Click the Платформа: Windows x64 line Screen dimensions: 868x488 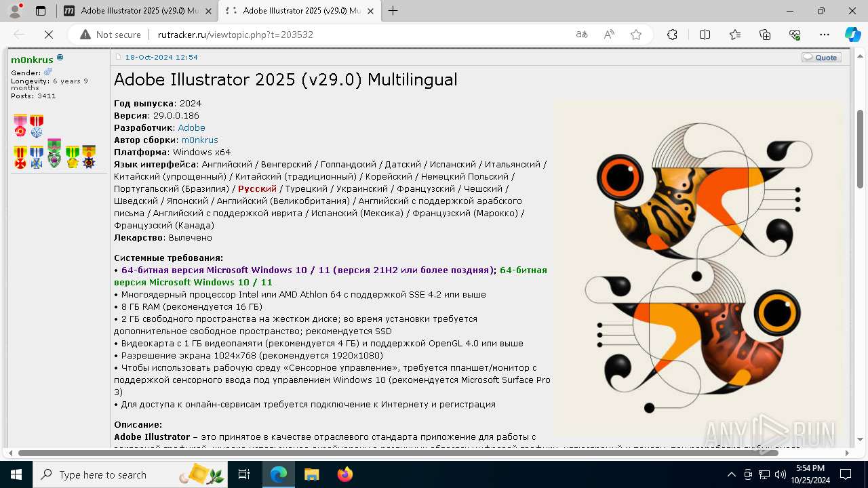click(x=172, y=152)
